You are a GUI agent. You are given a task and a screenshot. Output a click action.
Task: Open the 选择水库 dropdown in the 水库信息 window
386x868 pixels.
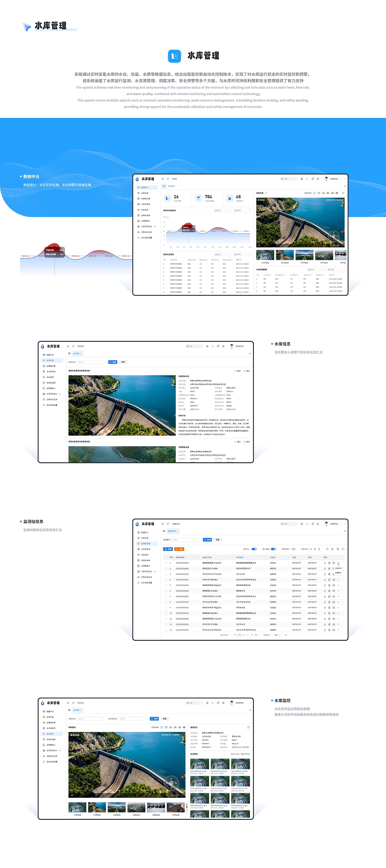90,362
